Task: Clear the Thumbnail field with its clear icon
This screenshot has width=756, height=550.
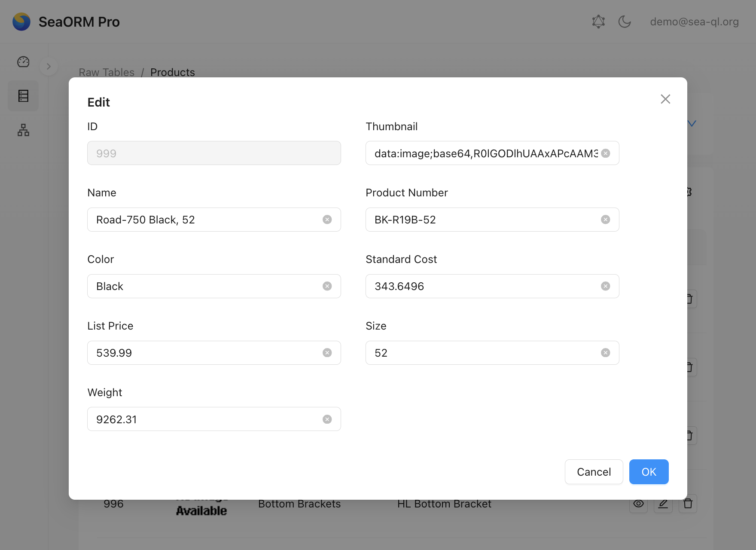Action: (x=606, y=153)
